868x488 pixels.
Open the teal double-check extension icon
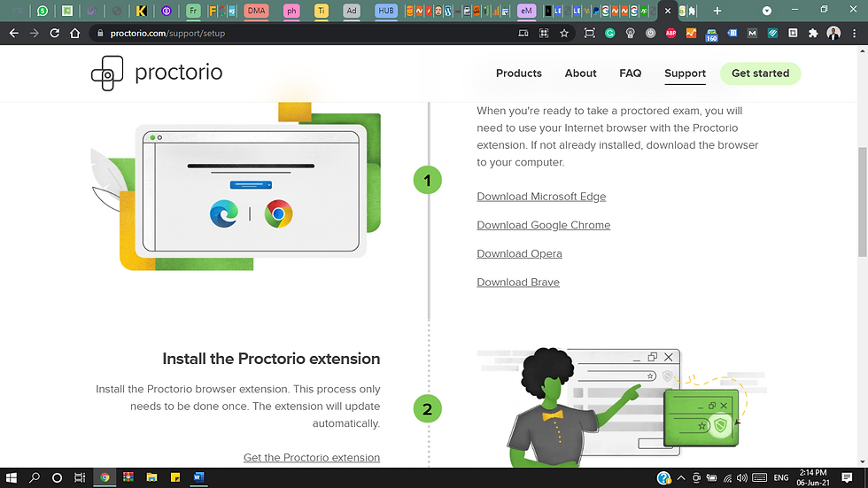pos(772,33)
